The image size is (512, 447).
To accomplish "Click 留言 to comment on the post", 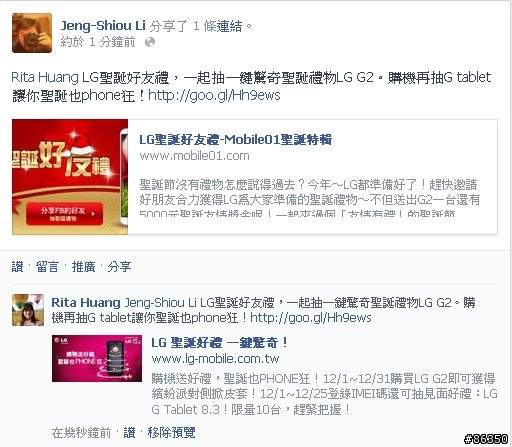I will coord(47,266).
